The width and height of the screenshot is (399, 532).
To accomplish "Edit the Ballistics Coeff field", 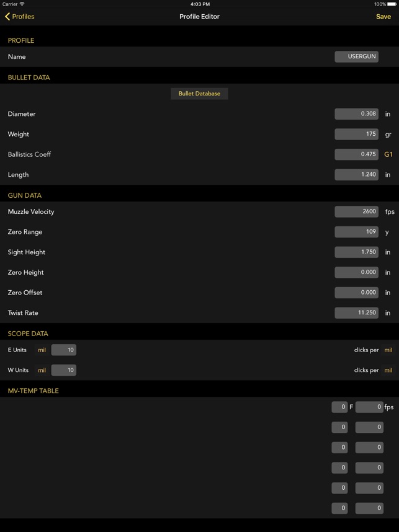I will (356, 154).
